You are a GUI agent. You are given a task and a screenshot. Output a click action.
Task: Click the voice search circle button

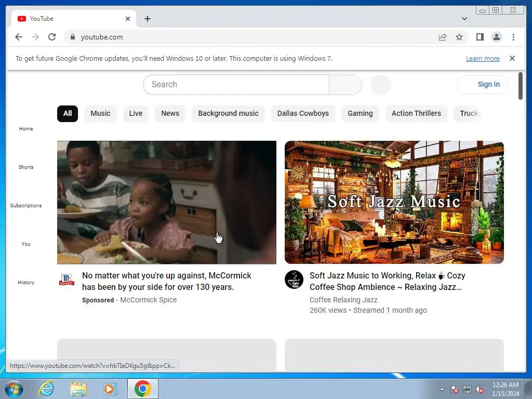[381, 85]
